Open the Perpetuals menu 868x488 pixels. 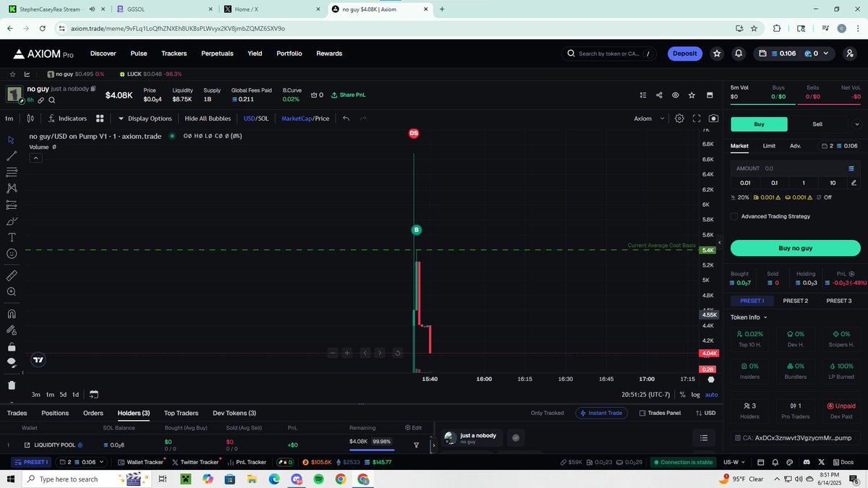click(217, 53)
